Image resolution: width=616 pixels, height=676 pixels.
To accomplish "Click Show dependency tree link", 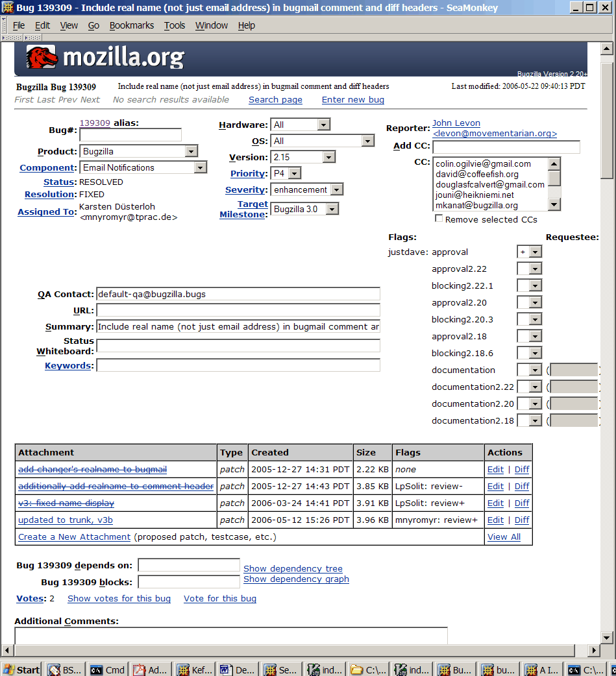I will pos(293,569).
